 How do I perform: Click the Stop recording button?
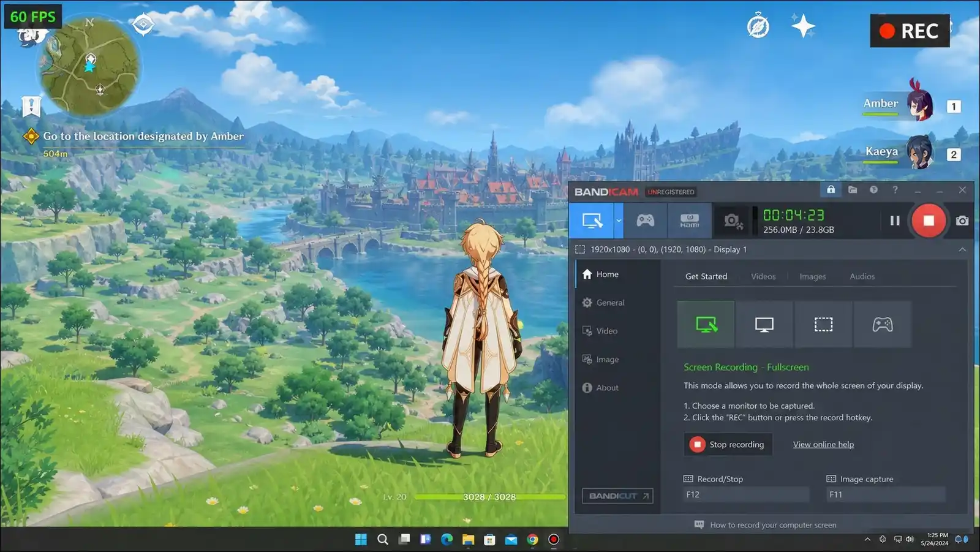pyautogui.click(x=728, y=444)
